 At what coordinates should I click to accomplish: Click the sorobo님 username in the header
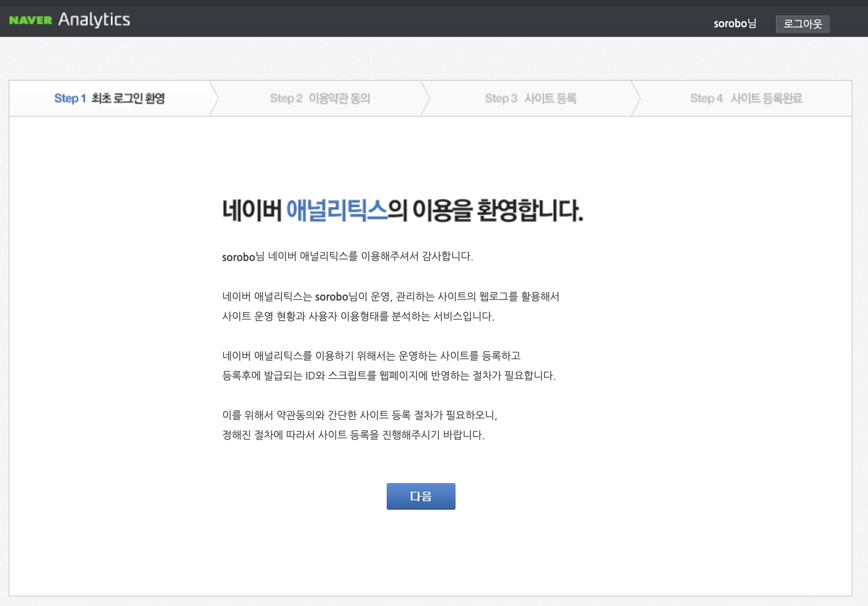[735, 24]
